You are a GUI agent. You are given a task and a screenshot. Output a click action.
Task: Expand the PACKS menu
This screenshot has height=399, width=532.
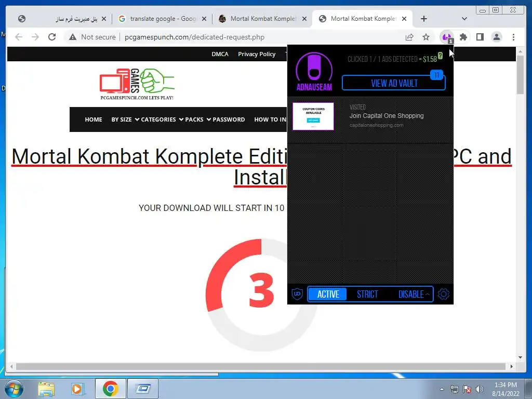coord(198,119)
